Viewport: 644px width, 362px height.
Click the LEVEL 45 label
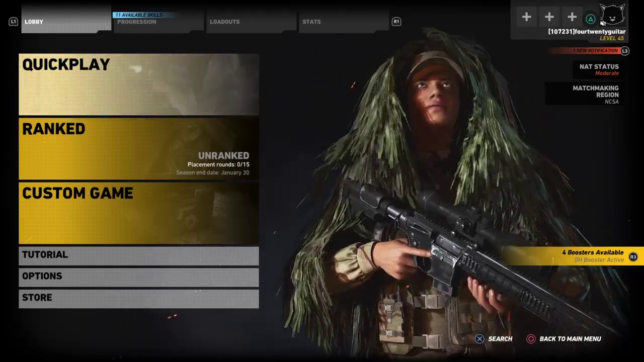tap(612, 39)
